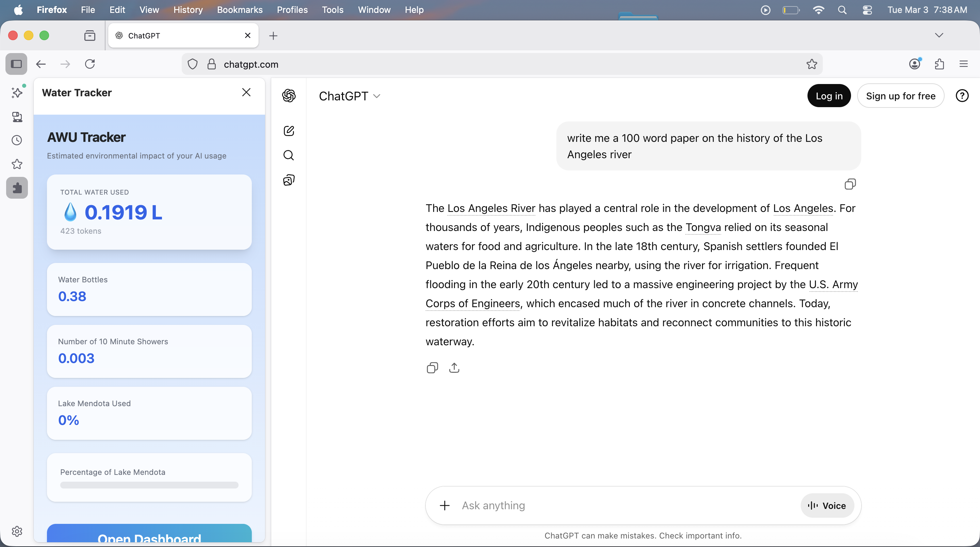Image resolution: width=980 pixels, height=547 pixels.
Task: Click the Log in button
Action: click(x=829, y=96)
